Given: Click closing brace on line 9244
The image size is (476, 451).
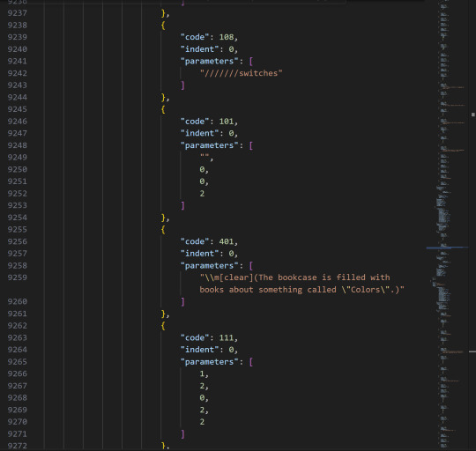Looking at the screenshot, I should tap(163, 97).
